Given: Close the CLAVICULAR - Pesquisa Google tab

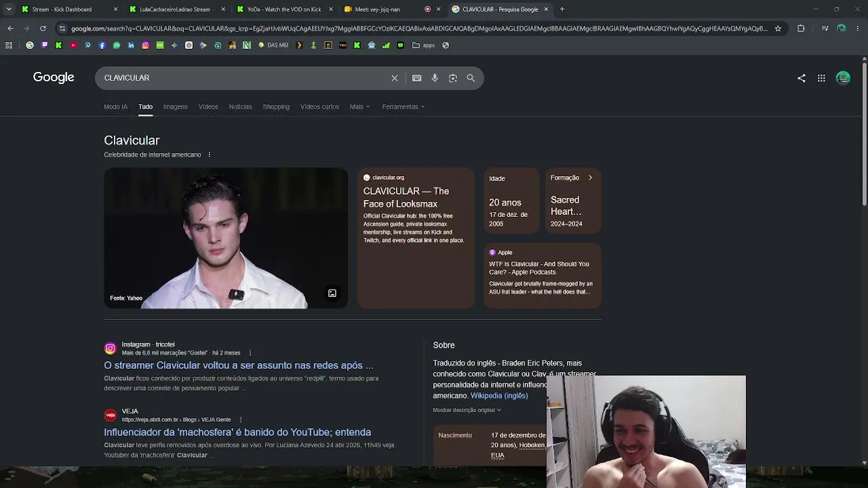Looking at the screenshot, I should point(546,9).
